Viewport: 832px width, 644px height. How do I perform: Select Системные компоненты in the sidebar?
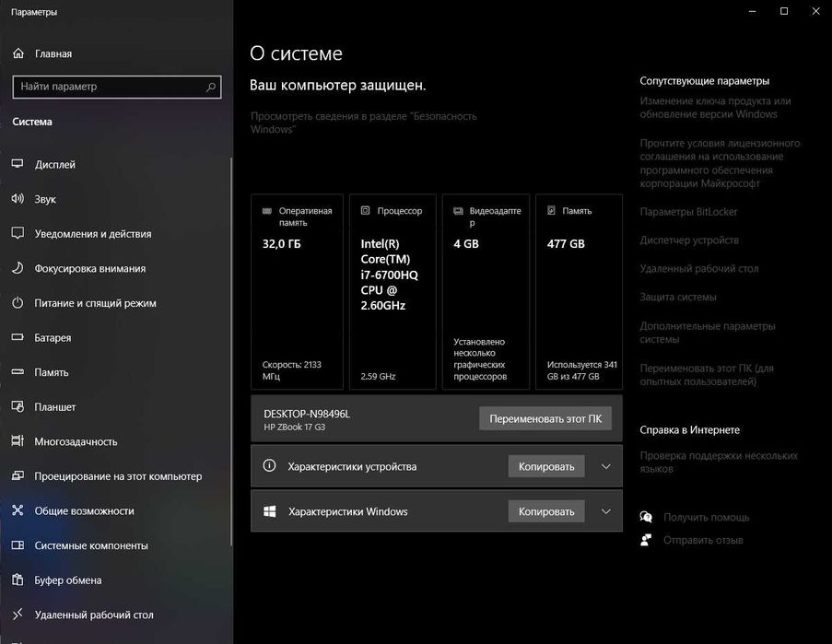[90, 545]
